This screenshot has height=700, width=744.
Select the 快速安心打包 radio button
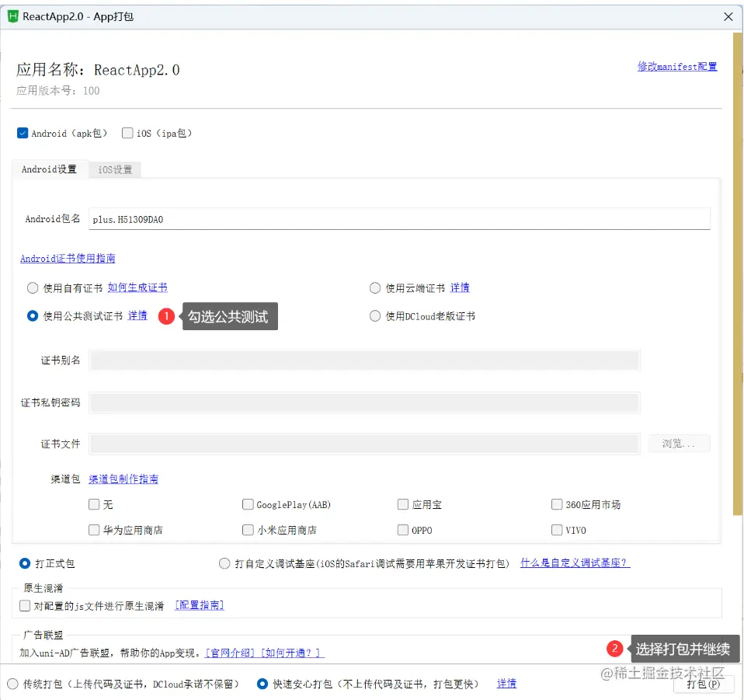point(262,684)
